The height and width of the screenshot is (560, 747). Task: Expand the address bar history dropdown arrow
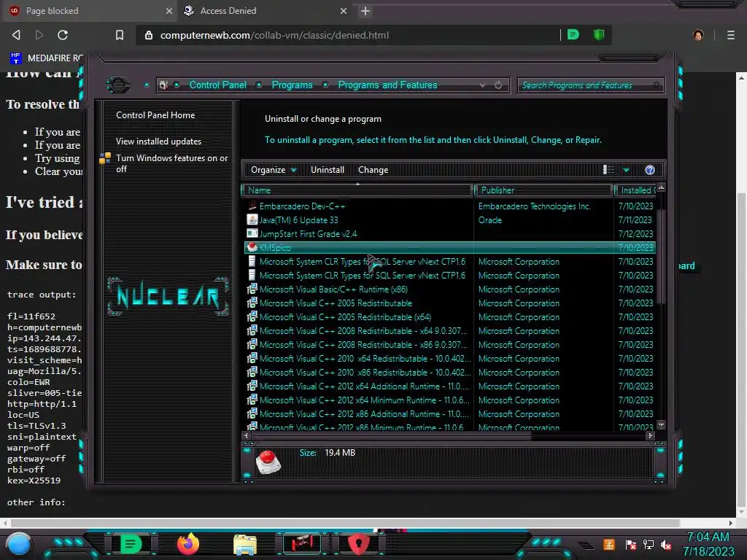[483, 85]
